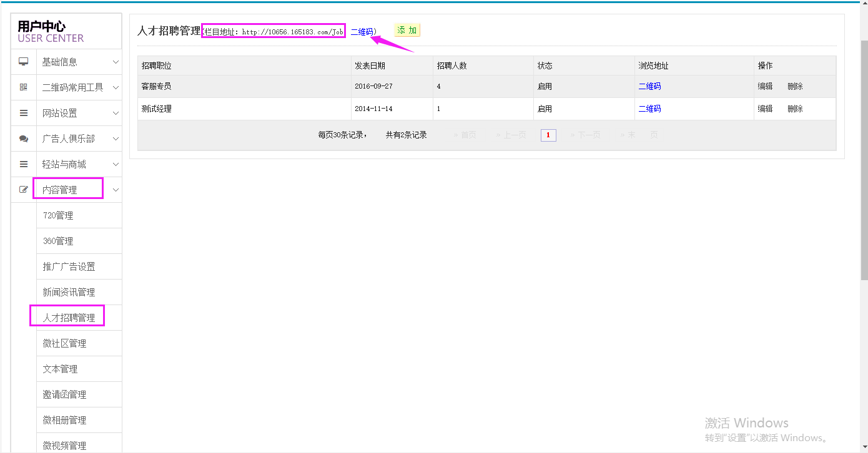Click the edit pencil icon beside 内容管理
Image resolution: width=868 pixels, height=453 pixels.
pos(24,190)
